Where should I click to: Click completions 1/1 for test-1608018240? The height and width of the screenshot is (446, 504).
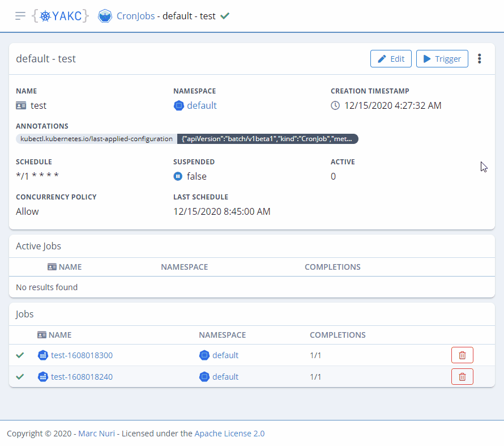point(315,377)
